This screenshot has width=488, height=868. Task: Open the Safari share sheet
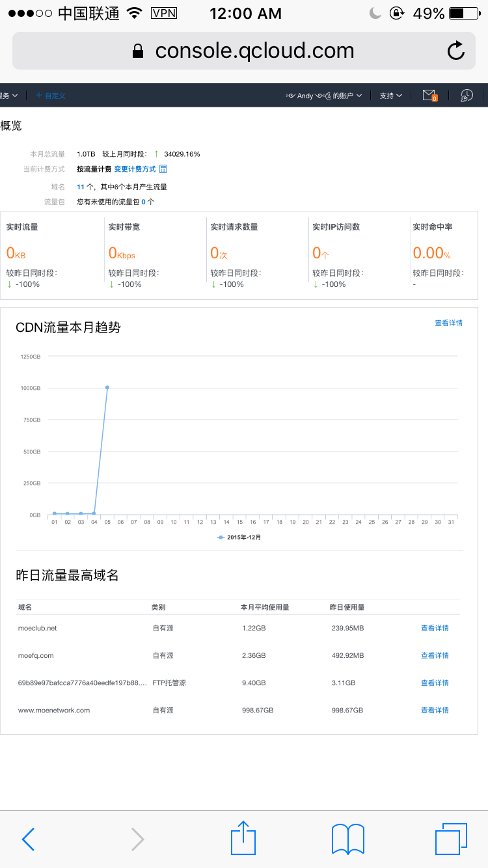tap(243, 838)
